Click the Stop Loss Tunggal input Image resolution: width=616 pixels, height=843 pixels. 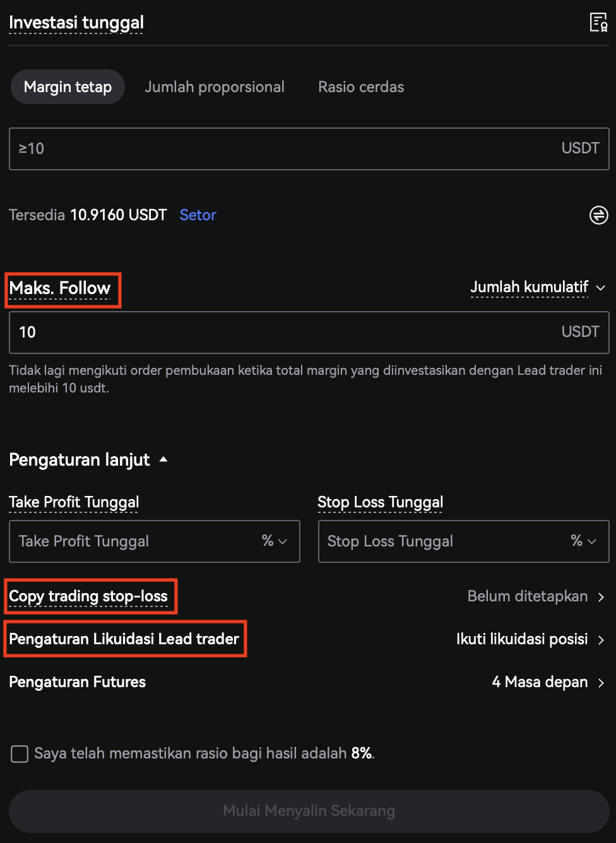click(x=442, y=541)
